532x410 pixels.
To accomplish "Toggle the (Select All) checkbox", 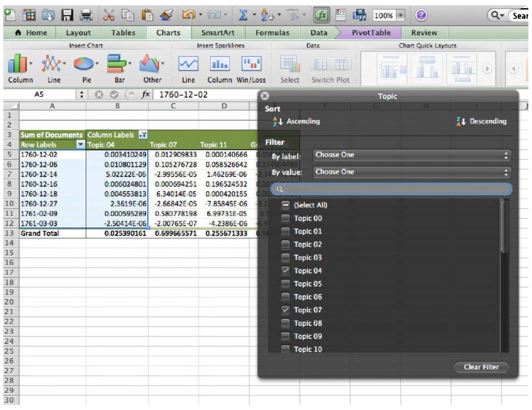I will 286,205.
